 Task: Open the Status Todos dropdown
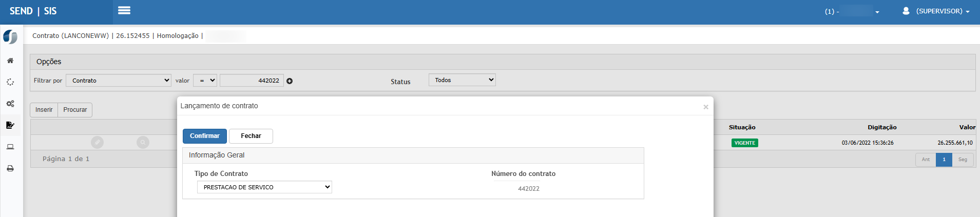(462, 80)
